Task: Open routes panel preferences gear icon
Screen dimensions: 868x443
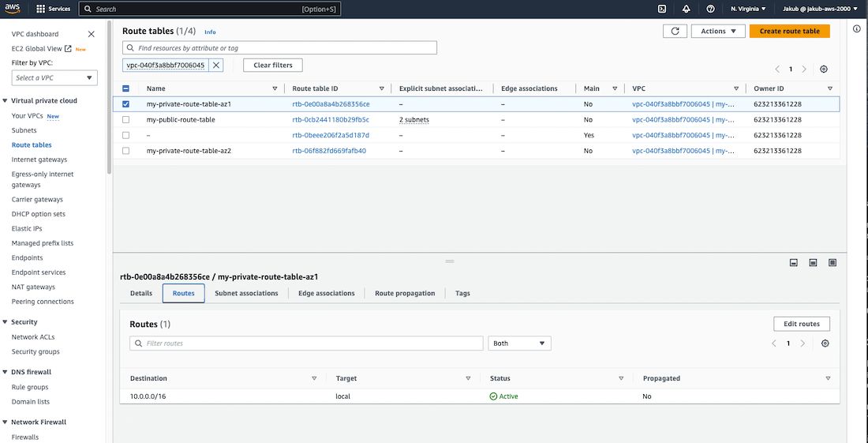Action: 825,344
